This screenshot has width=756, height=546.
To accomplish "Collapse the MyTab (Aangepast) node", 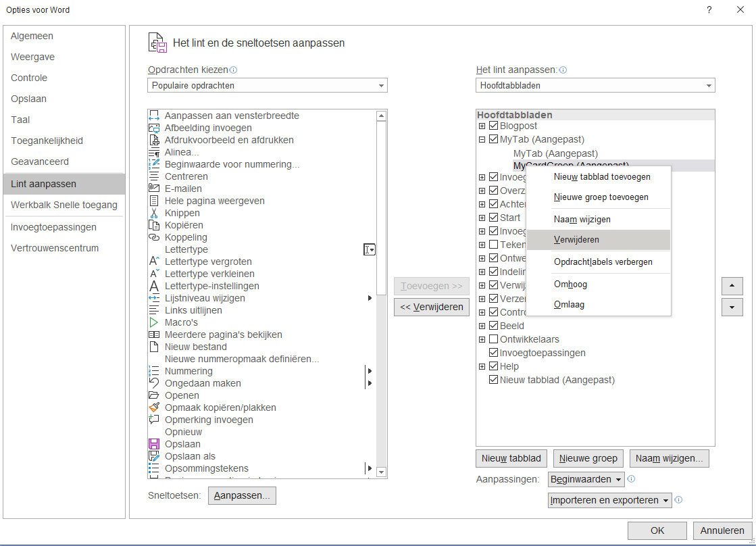I will 482,139.
